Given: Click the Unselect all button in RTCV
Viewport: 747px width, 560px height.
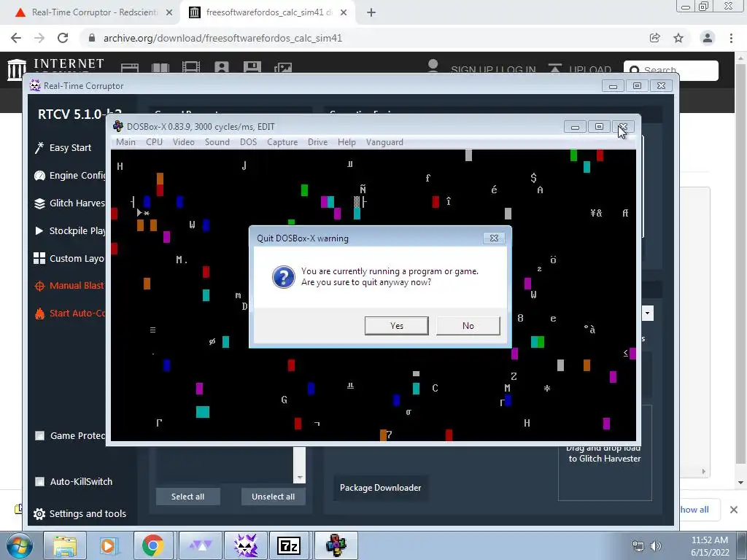Looking at the screenshot, I should click(x=273, y=496).
